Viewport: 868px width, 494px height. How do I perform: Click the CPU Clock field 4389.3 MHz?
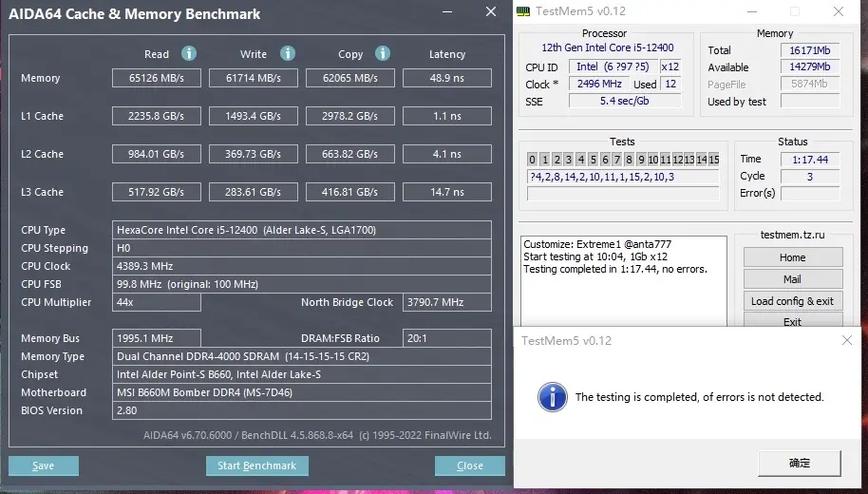(x=302, y=266)
